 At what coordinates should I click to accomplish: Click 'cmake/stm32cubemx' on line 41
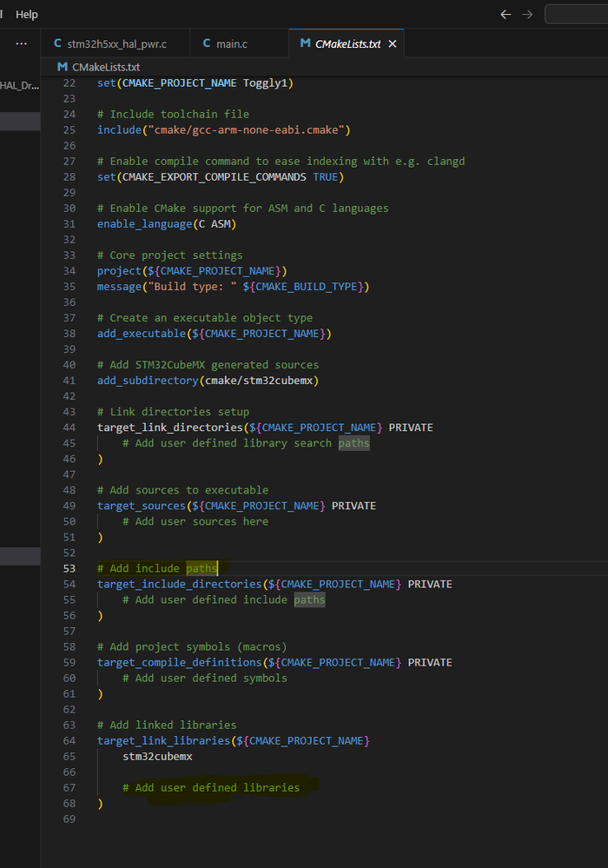click(x=258, y=381)
